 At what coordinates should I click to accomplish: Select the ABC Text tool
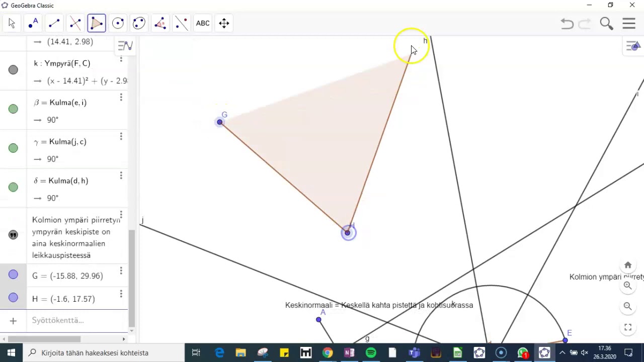coord(203,23)
